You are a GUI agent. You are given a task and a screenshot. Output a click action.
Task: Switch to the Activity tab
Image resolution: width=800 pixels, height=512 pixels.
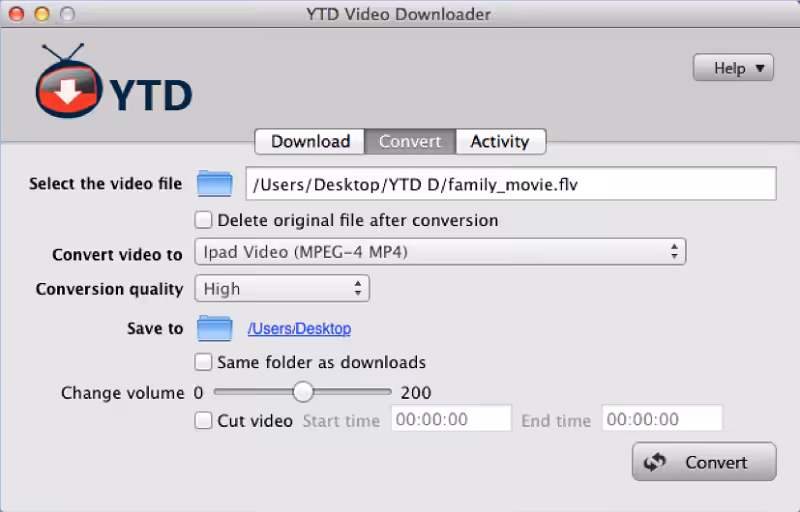[499, 141]
